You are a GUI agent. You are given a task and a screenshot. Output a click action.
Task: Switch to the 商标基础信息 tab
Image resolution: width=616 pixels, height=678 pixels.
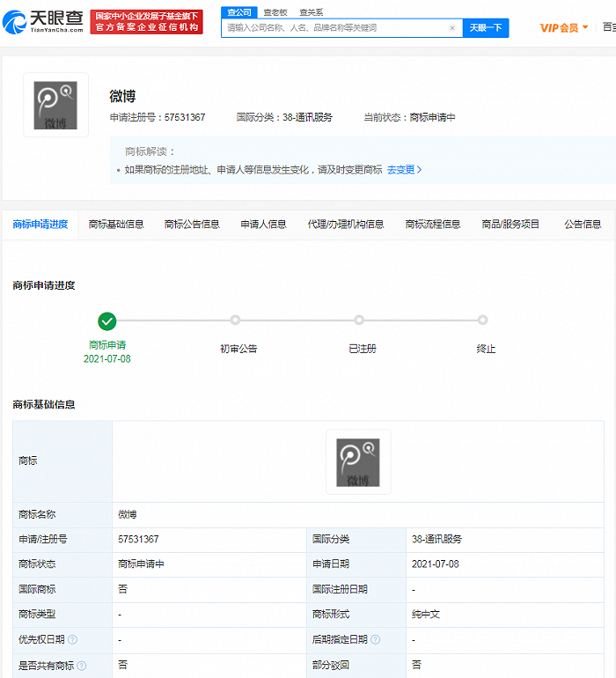click(116, 225)
